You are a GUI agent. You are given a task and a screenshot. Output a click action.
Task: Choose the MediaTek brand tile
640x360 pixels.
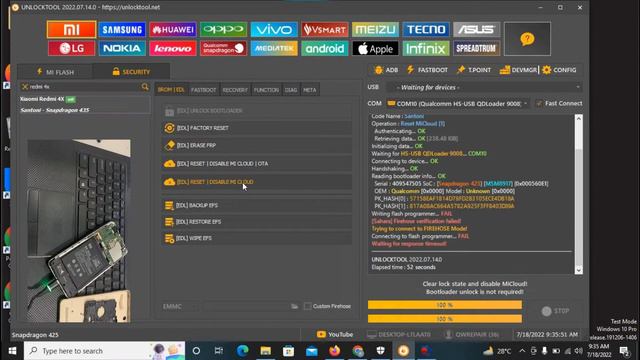point(274,48)
